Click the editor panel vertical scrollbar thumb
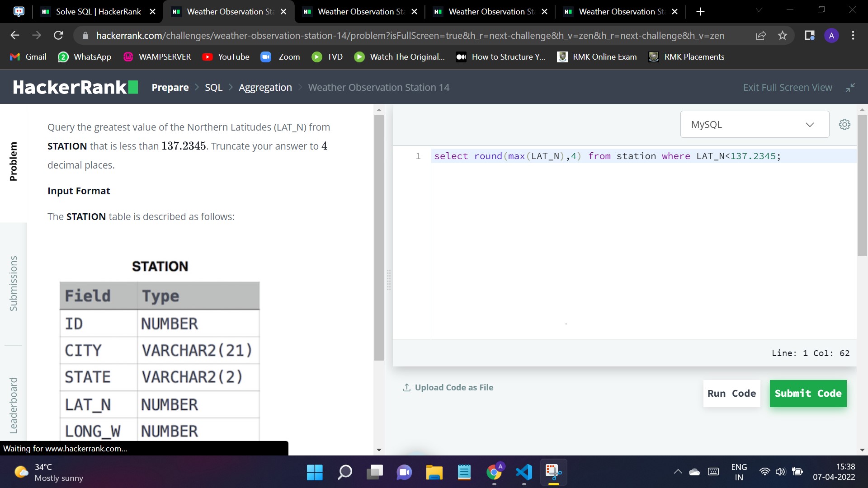 (862, 186)
